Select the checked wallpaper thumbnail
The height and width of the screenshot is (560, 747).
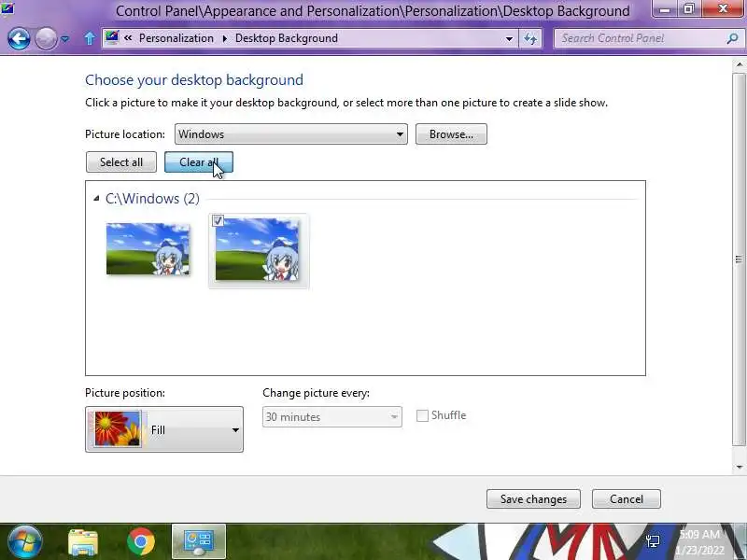(x=258, y=249)
